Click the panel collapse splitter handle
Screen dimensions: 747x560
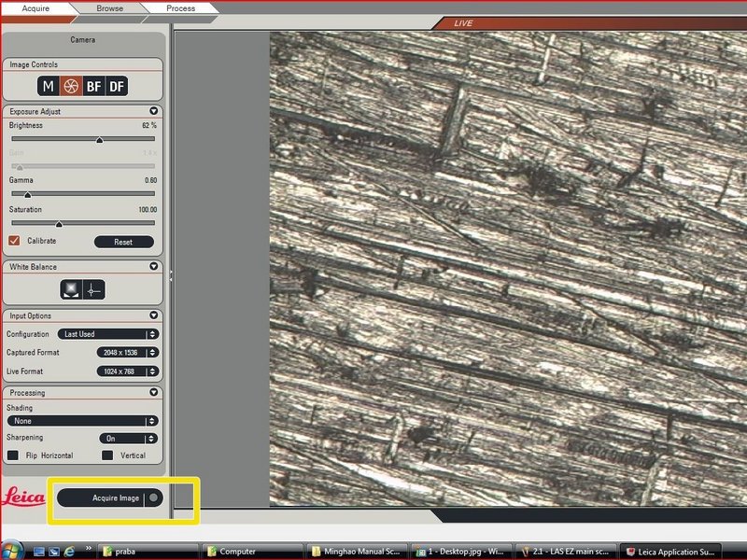171,276
